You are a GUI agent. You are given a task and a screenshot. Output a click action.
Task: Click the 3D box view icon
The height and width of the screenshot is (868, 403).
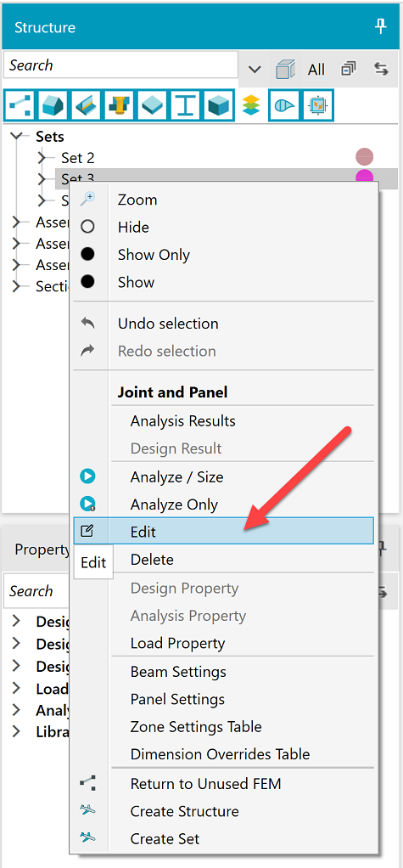285,69
